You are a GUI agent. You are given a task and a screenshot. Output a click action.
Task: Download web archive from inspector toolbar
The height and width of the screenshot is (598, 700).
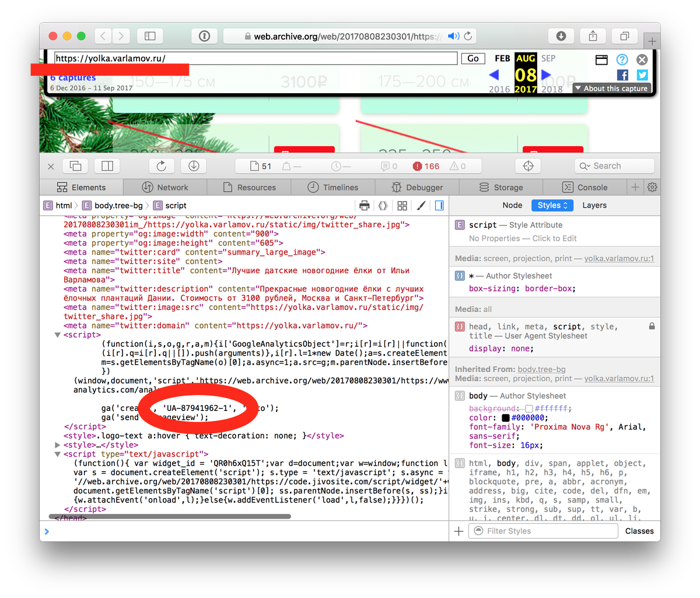click(194, 166)
